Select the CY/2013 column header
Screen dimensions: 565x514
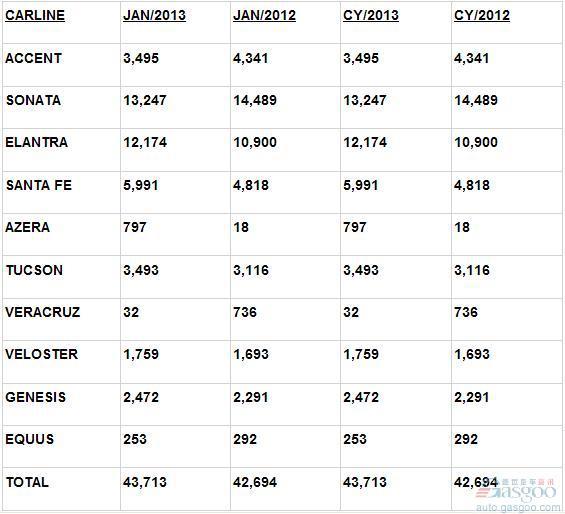pyautogui.click(x=371, y=15)
